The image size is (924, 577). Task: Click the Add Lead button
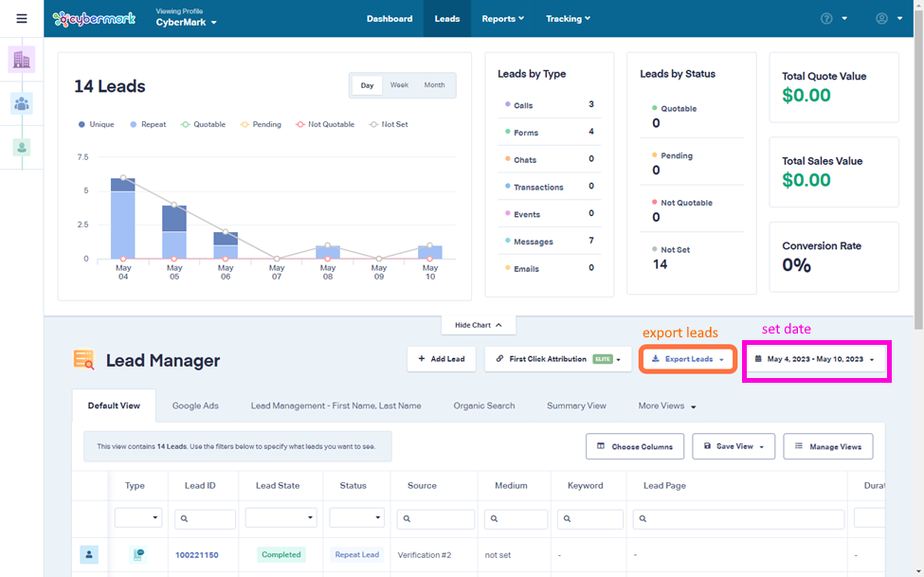tap(442, 359)
